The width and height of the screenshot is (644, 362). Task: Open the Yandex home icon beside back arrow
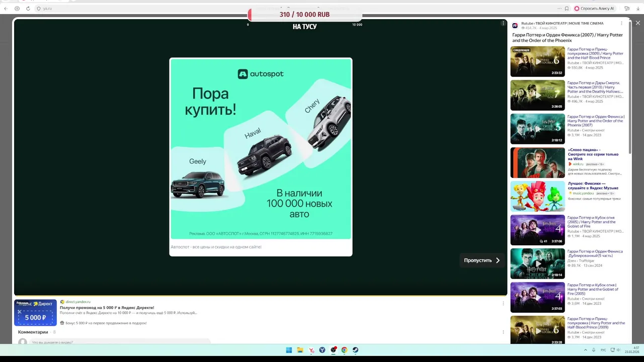pos(17,9)
